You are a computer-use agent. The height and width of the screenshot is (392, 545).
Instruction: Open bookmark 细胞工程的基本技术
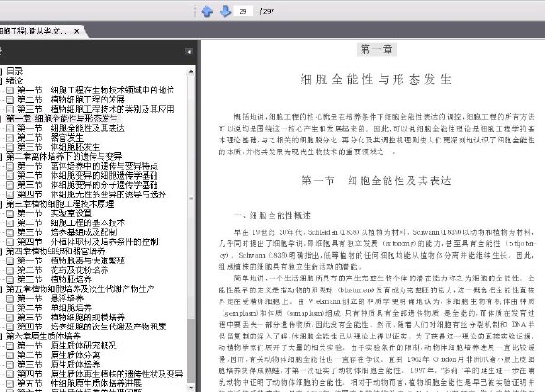click(71, 222)
